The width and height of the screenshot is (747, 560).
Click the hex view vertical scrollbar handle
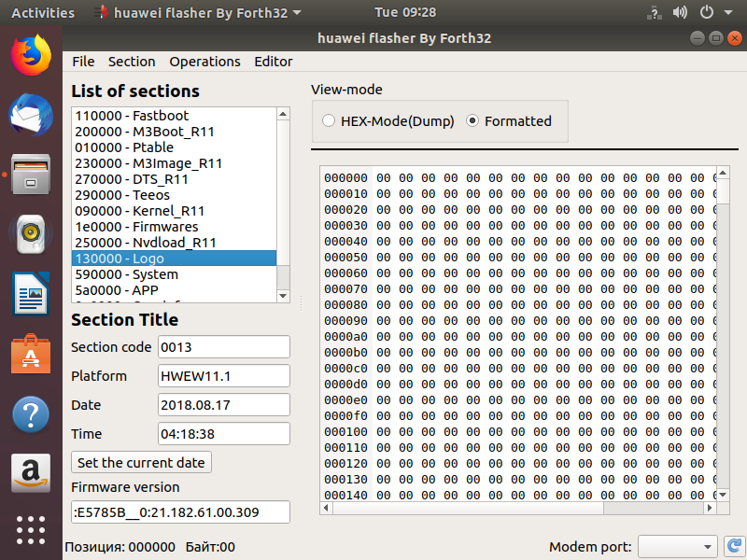click(x=723, y=191)
